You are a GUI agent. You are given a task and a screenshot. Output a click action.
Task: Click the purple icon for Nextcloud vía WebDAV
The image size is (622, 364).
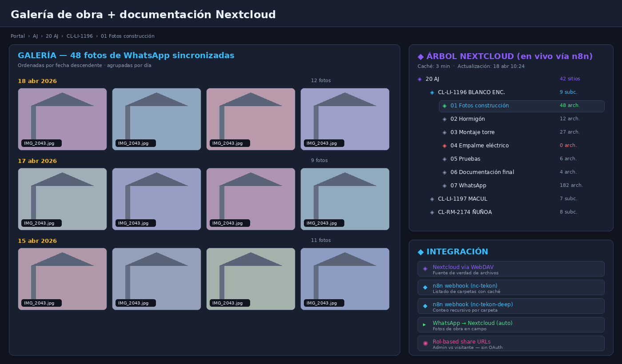coord(425,269)
